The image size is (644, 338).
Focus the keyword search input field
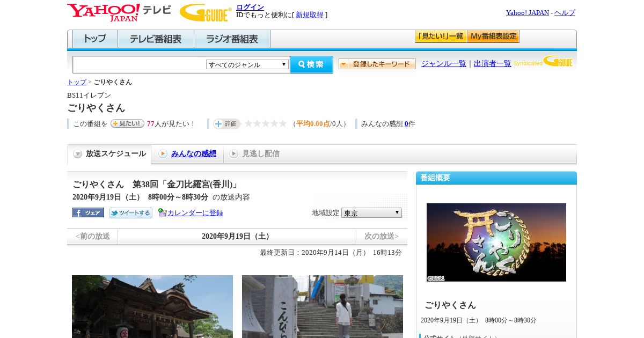click(x=140, y=64)
